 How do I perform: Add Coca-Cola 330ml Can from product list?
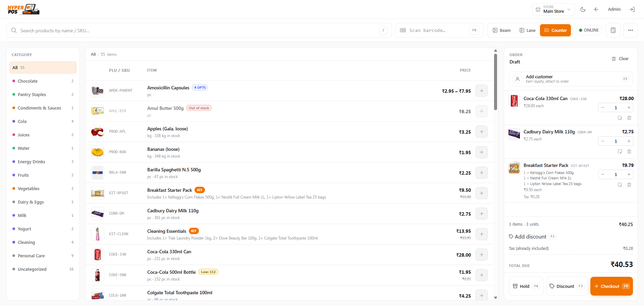(x=482, y=255)
